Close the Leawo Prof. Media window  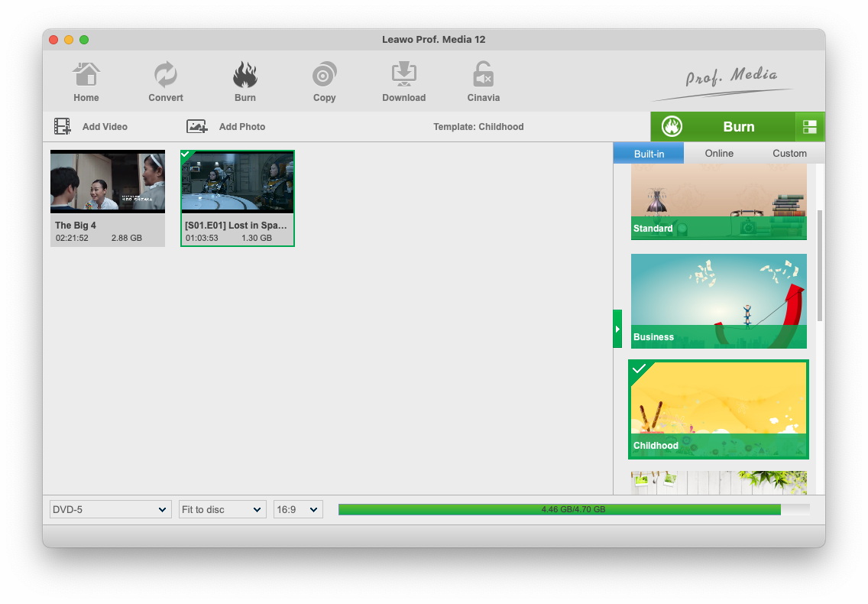click(53, 39)
